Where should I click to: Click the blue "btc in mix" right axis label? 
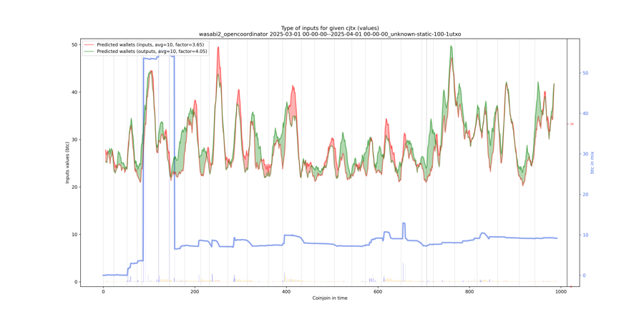592,162
